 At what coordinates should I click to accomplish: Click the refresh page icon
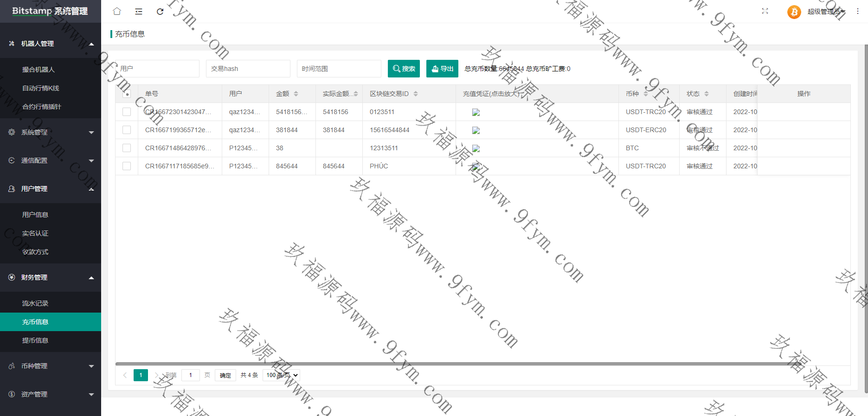160,11
